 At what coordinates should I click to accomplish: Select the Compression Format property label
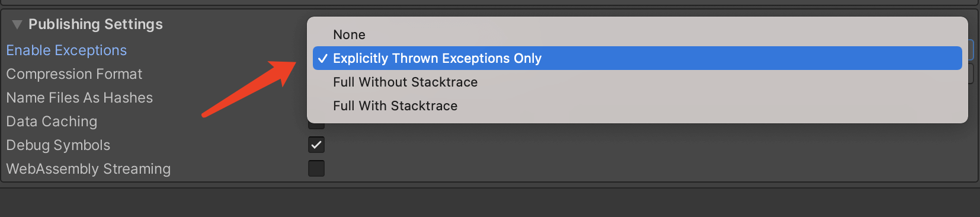(x=74, y=74)
